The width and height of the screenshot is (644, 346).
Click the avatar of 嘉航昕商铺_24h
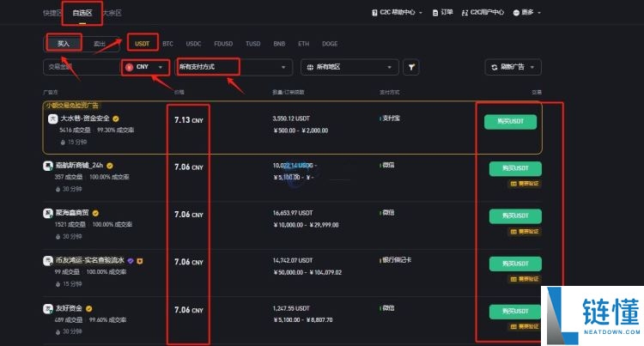click(x=47, y=166)
